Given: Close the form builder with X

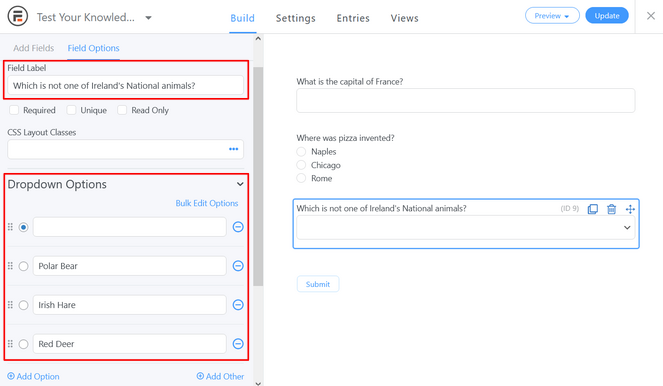Looking at the screenshot, I should 651,16.
